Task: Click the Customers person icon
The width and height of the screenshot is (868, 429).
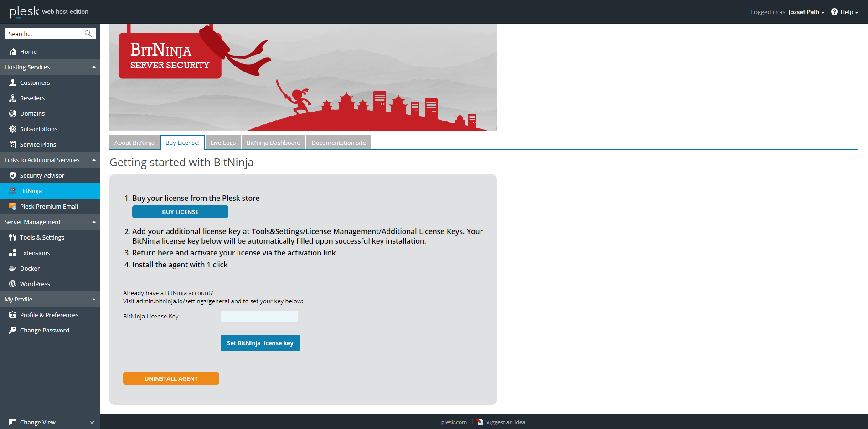Action: 13,82
